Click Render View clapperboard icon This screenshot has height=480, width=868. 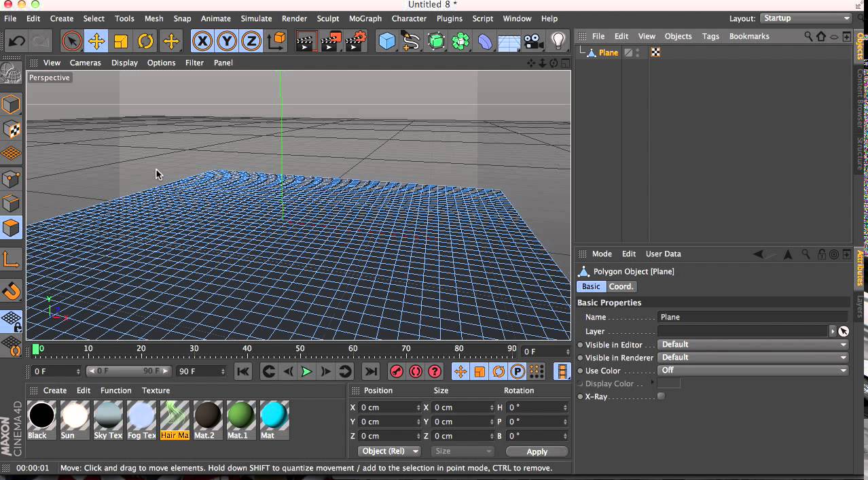[x=306, y=41]
